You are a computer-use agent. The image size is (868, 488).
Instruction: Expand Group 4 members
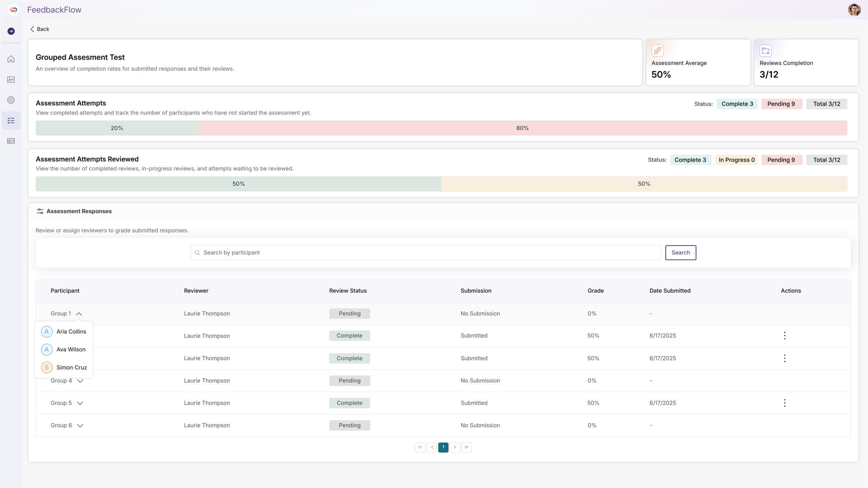click(x=80, y=381)
